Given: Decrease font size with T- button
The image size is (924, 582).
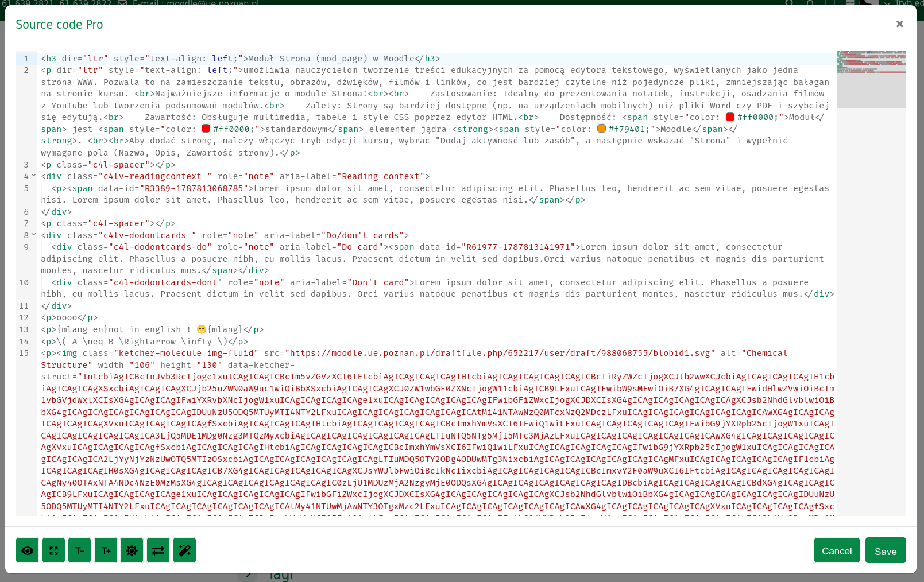Looking at the screenshot, I should pos(79,550).
